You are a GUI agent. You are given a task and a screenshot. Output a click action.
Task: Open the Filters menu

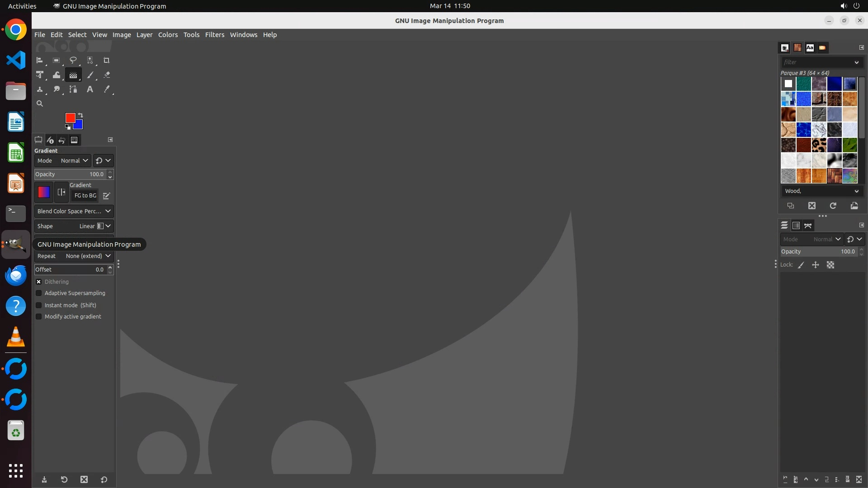214,35
